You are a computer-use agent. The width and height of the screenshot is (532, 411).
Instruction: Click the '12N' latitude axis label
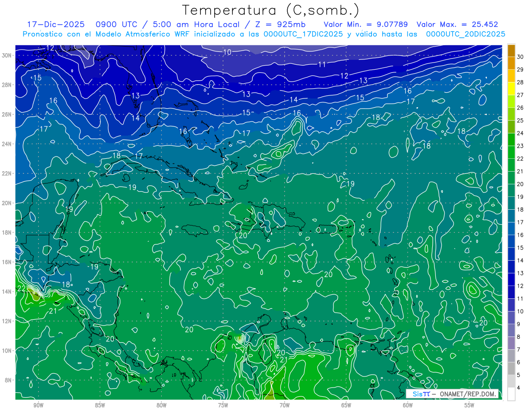(7, 321)
